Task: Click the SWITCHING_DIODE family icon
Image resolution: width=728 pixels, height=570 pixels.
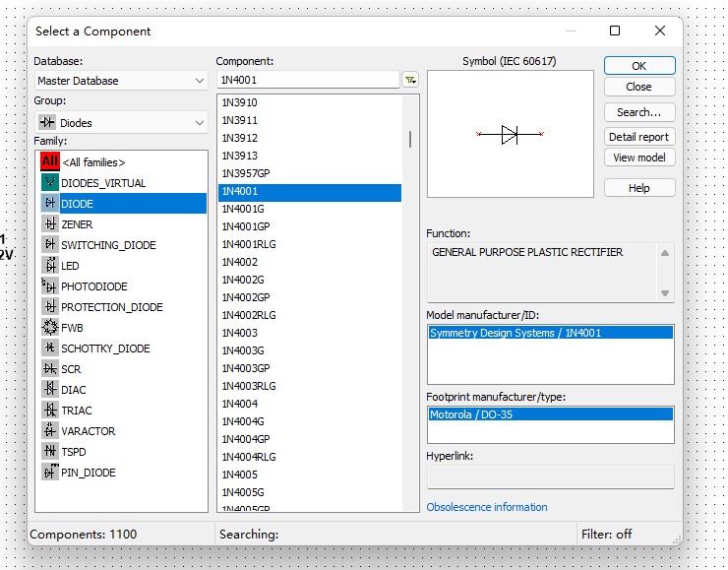Action: [x=49, y=244]
